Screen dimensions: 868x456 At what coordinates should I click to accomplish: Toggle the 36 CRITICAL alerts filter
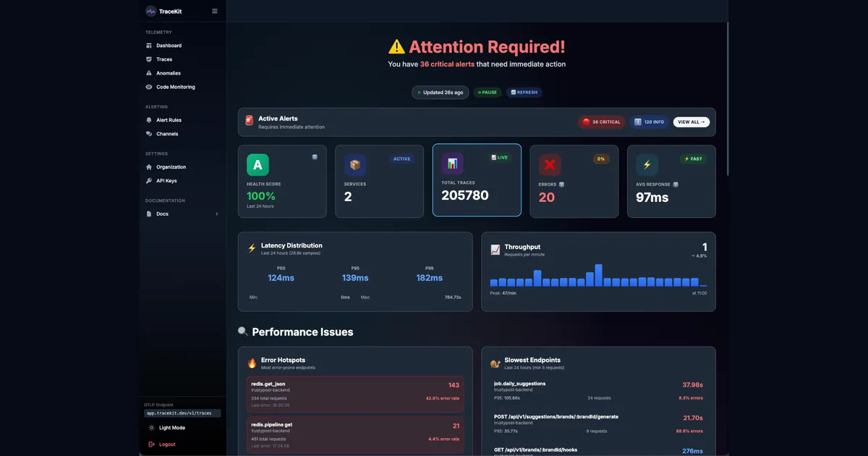(601, 122)
